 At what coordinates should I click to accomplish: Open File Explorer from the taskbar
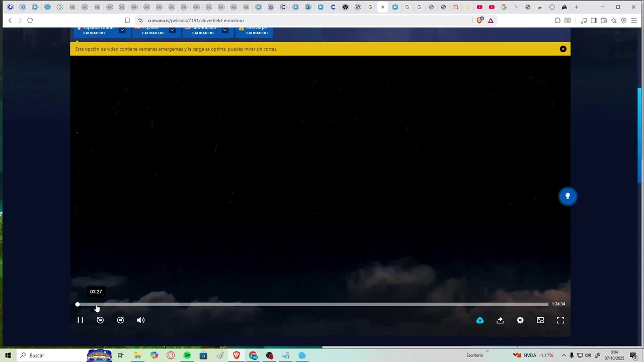137,355
